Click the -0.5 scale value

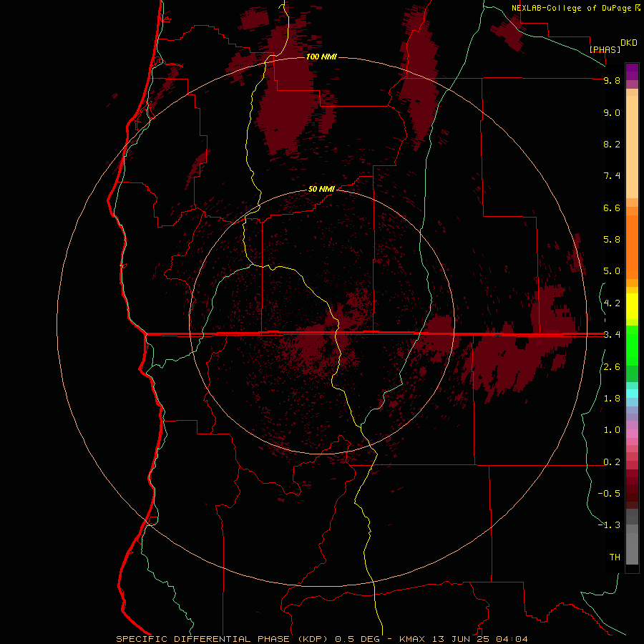pos(609,494)
